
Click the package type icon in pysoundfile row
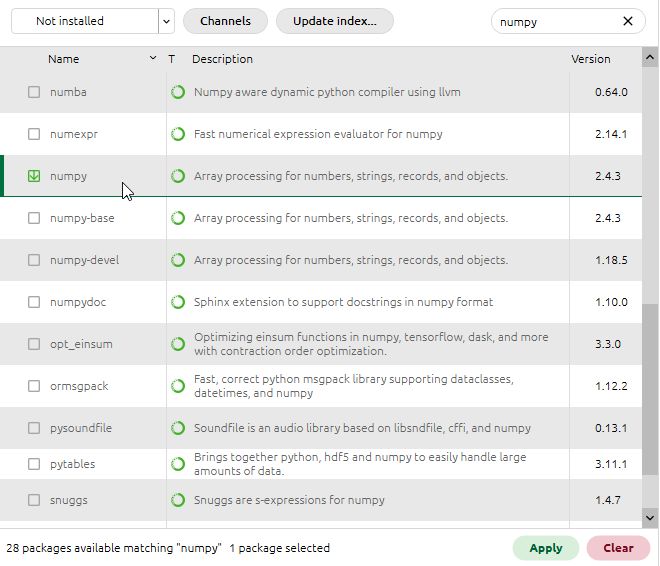178,428
